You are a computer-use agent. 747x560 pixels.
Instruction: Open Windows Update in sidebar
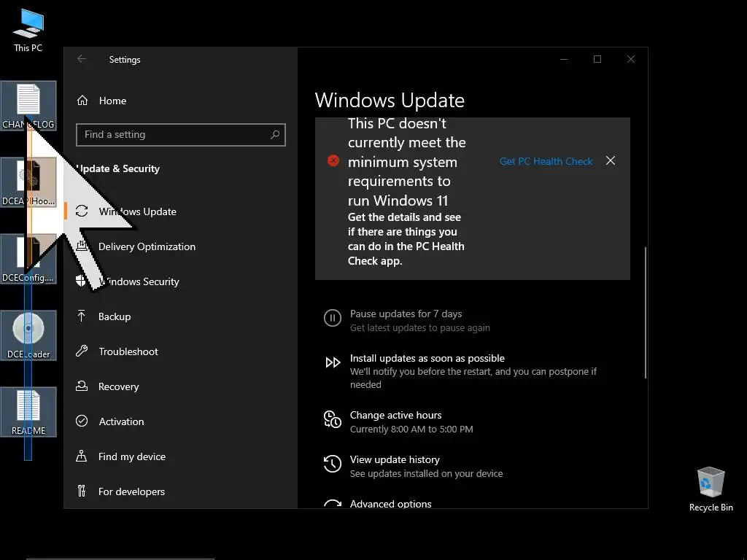(x=138, y=211)
